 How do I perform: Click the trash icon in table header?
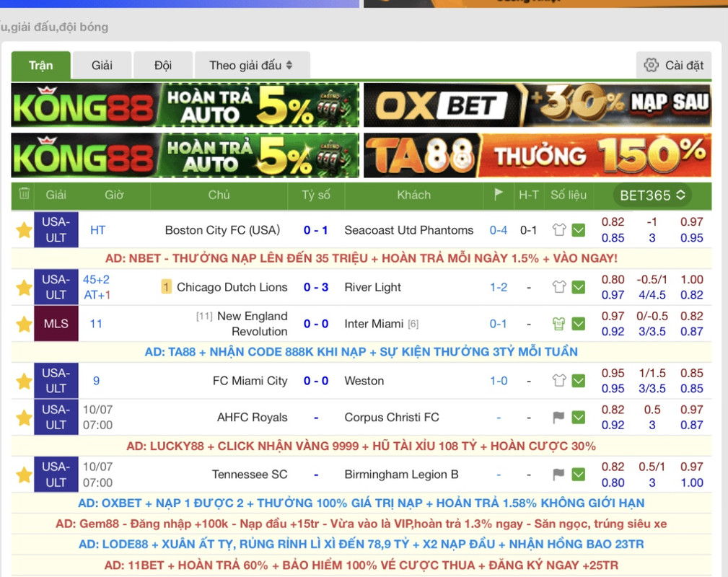(x=24, y=193)
